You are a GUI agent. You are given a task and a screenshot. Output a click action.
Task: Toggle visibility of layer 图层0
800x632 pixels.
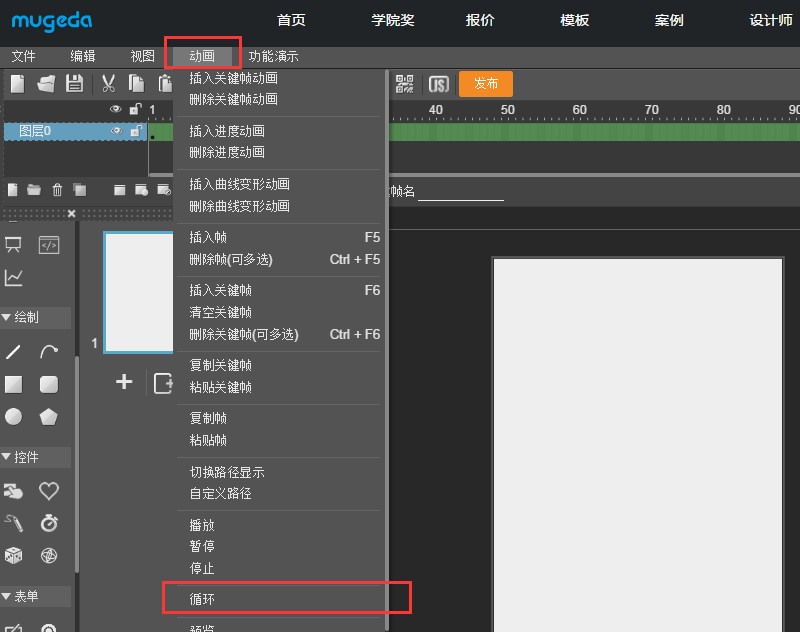(x=115, y=130)
